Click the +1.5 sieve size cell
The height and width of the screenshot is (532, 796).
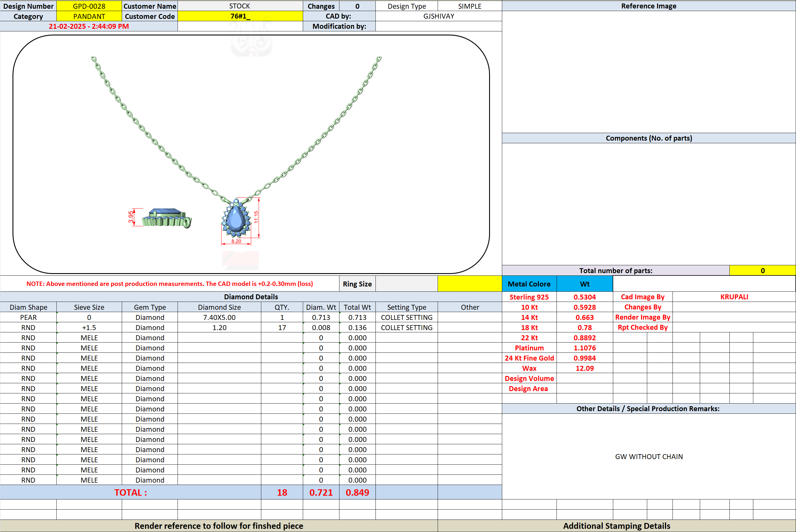tap(89, 327)
